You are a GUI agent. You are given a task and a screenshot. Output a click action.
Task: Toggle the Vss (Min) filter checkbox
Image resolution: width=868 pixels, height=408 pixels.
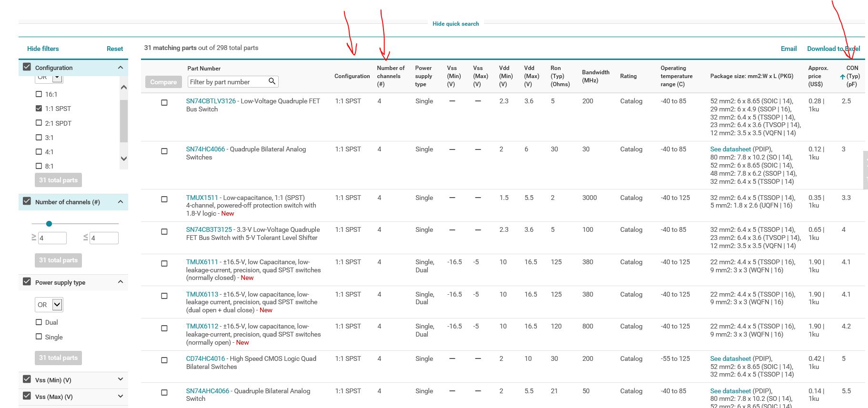tap(27, 379)
